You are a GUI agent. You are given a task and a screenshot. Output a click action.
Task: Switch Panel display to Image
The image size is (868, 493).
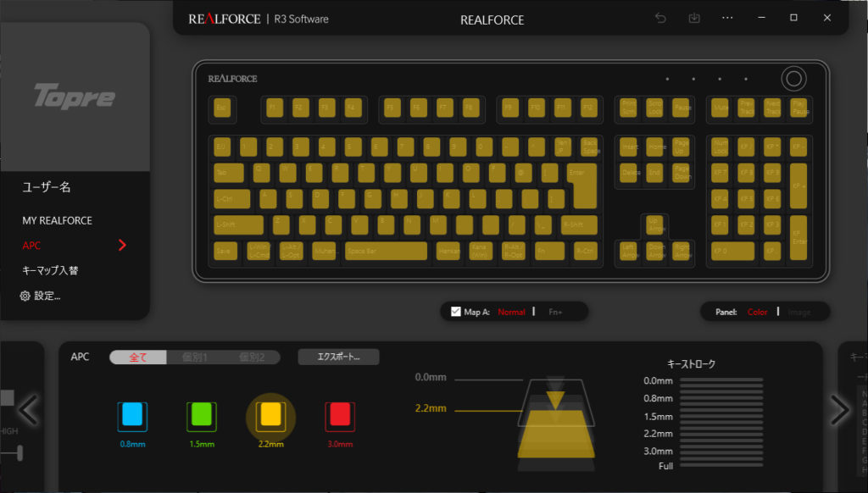click(x=798, y=312)
